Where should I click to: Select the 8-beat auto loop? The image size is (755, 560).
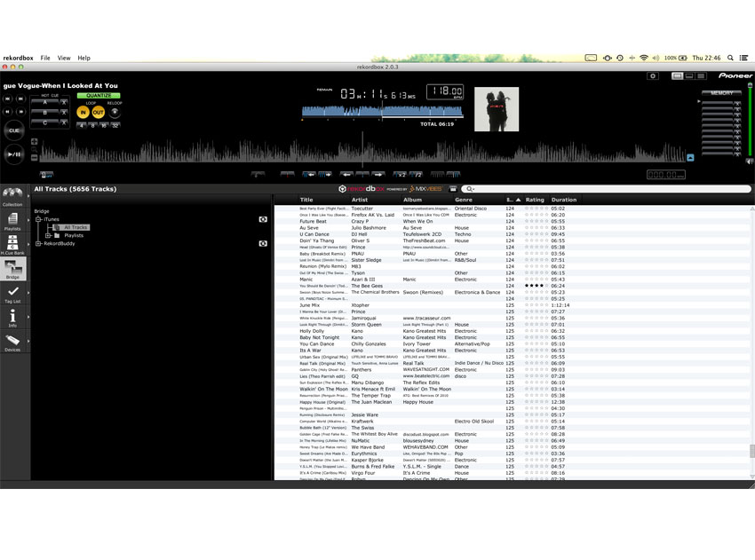click(92, 125)
